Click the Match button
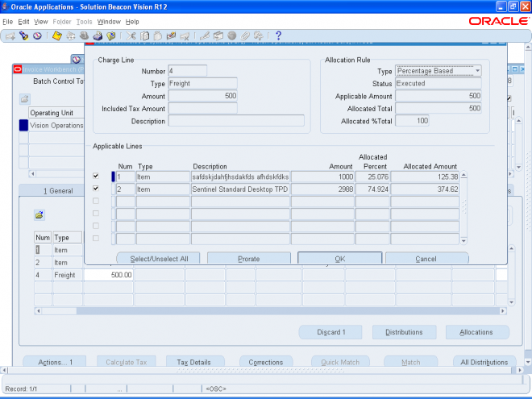Viewport: 532px width, 399px height. (410, 362)
